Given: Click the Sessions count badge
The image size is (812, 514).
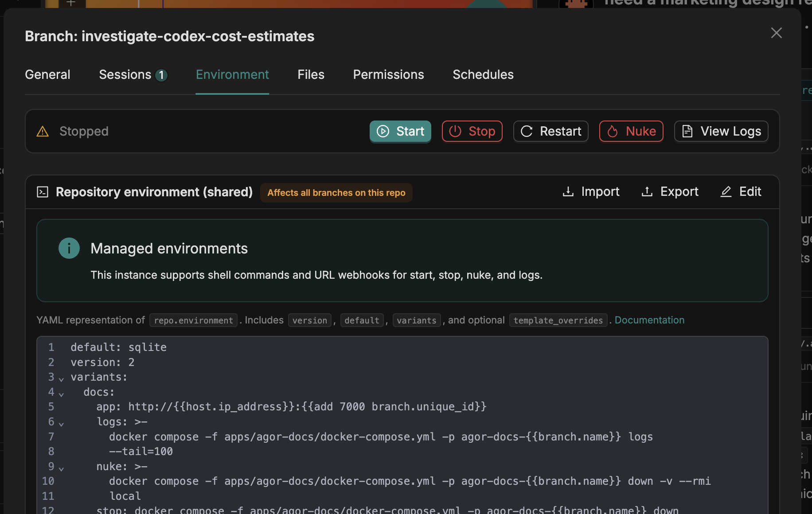Looking at the screenshot, I should click(161, 75).
